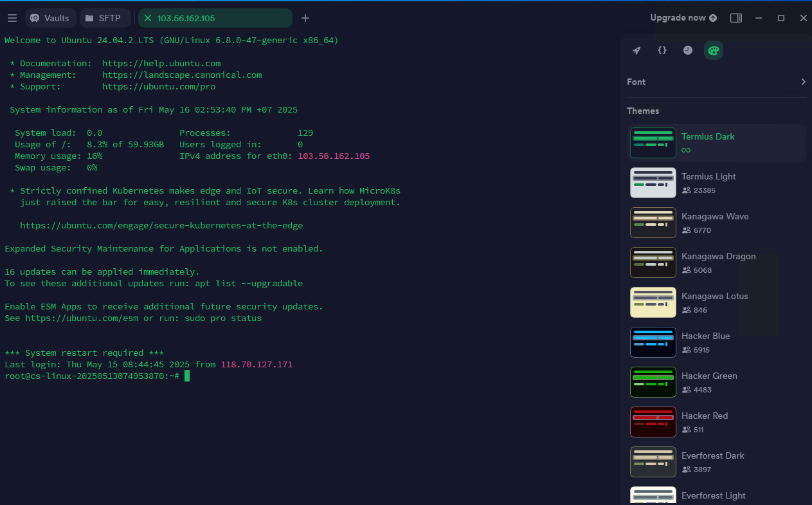Click the 'Welcome to Ubuntu 24.04.2 LTS' line
The image size is (812, 505).
coord(172,40)
